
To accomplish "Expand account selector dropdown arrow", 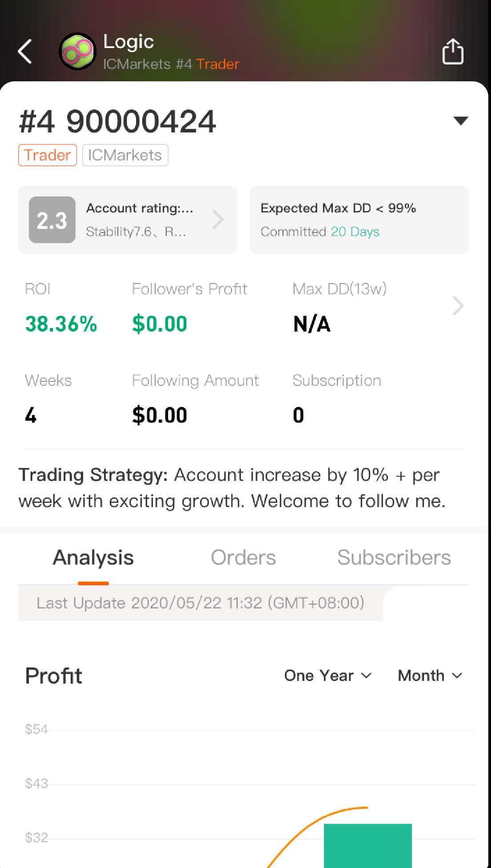I will click(460, 120).
